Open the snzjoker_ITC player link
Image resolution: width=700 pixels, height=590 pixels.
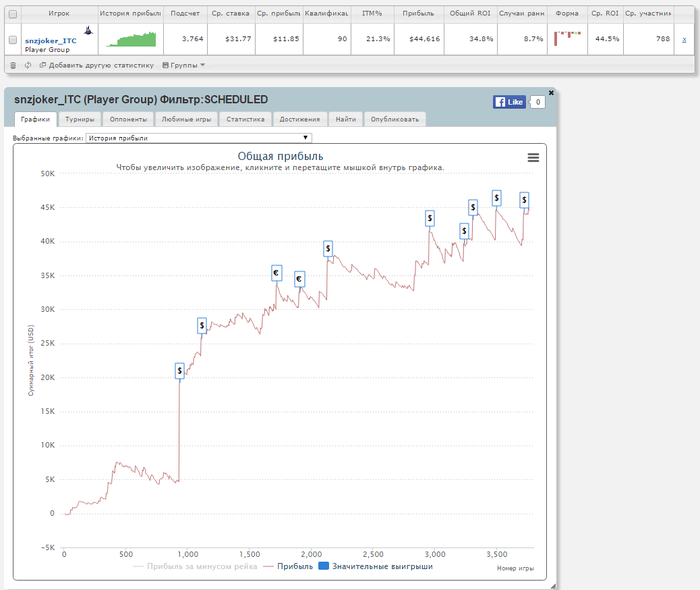point(50,41)
